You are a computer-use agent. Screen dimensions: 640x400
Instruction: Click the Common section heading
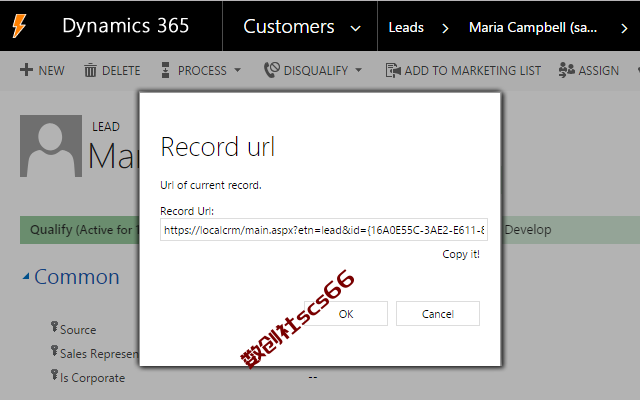click(77, 277)
